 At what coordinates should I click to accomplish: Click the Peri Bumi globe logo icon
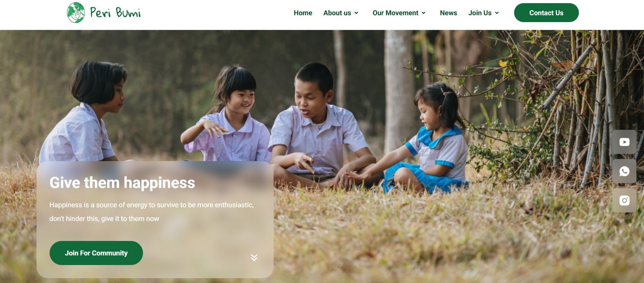click(76, 12)
